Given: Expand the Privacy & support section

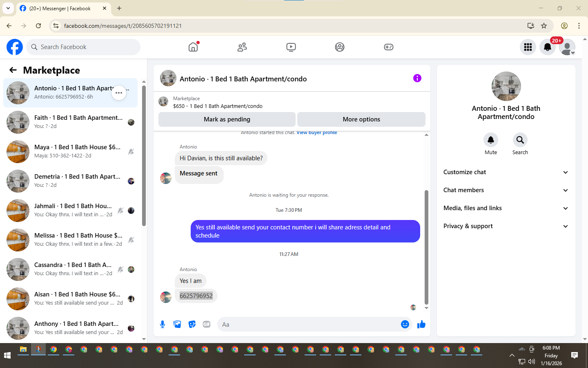Looking at the screenshot, I should (506, 226).
